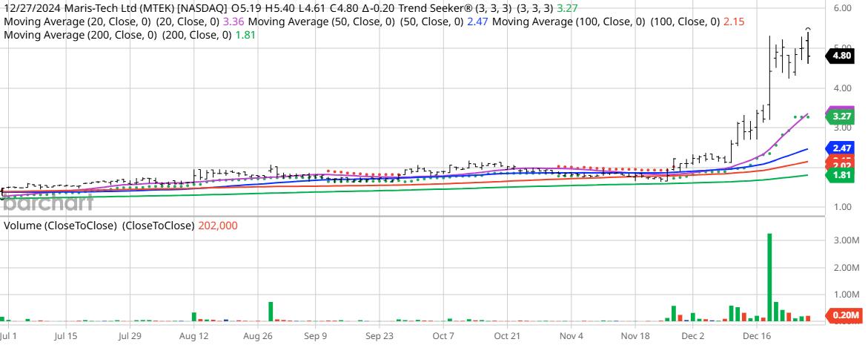Click the Dec 2 date label

693,335
